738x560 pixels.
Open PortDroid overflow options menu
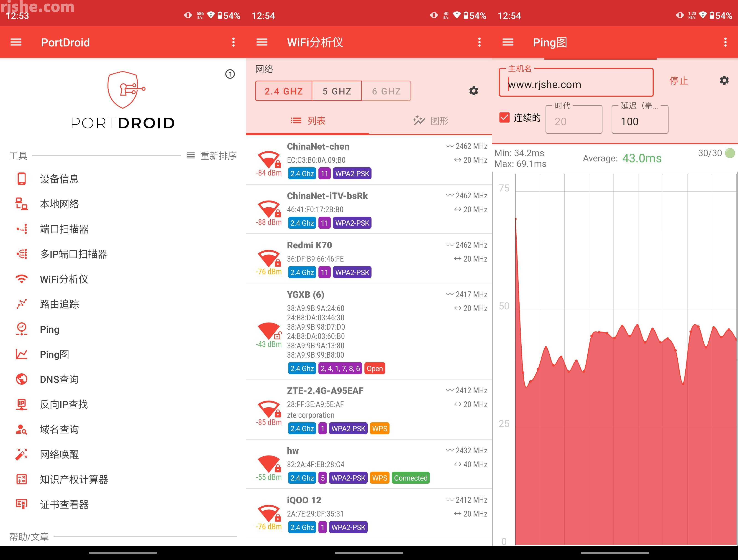[233, 42]
